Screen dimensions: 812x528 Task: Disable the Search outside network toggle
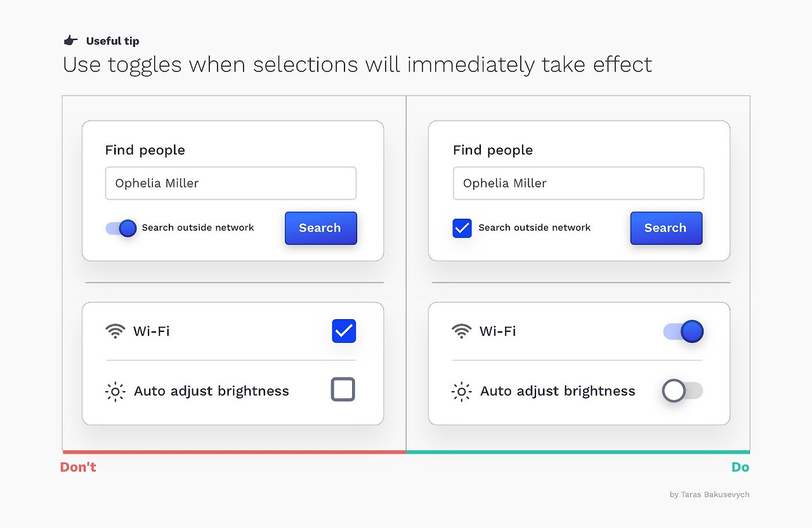coord(121,228)
